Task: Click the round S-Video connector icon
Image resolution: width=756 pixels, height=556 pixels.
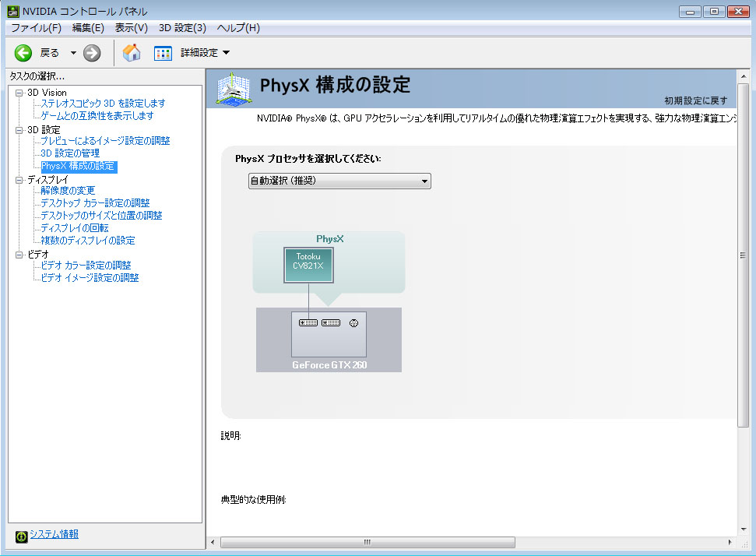Action: point(354,323)
